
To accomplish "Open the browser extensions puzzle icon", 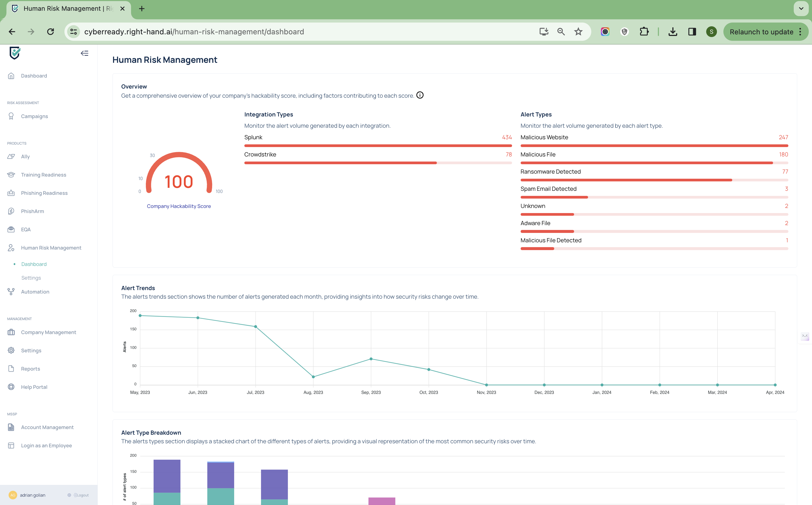I will coord(644,32).
